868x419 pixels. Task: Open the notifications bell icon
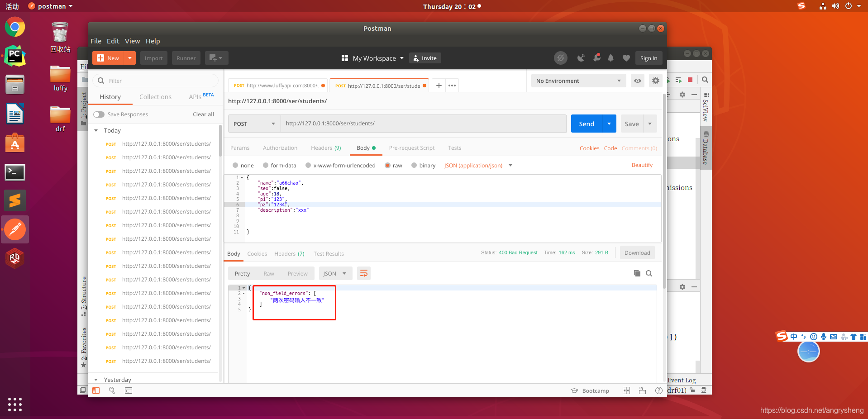(x=611, y=58)
